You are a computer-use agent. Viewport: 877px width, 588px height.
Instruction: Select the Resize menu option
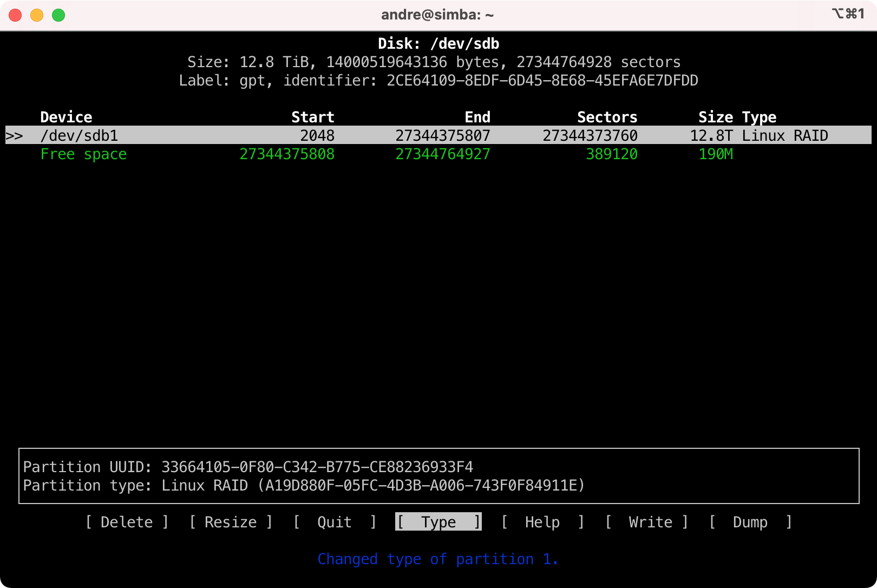pyautogui.click(x=231, y=522)
